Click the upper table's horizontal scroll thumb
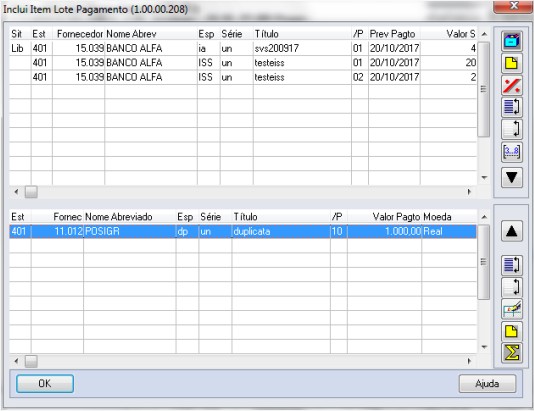534x411 pixels. 31,192
